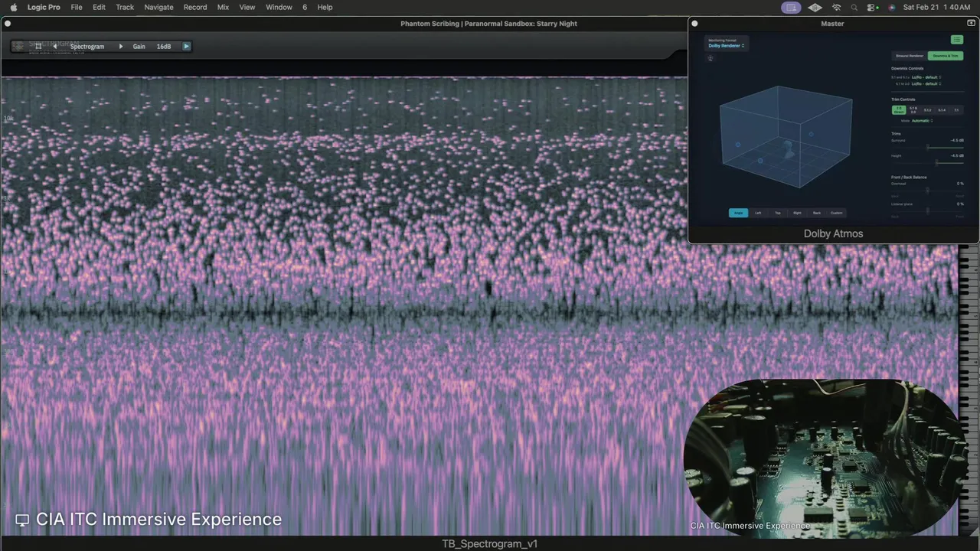Open the 6 menu in the menu bar
Image resolution: width=980 pixels, height=551 pixels.
[305, 7]
